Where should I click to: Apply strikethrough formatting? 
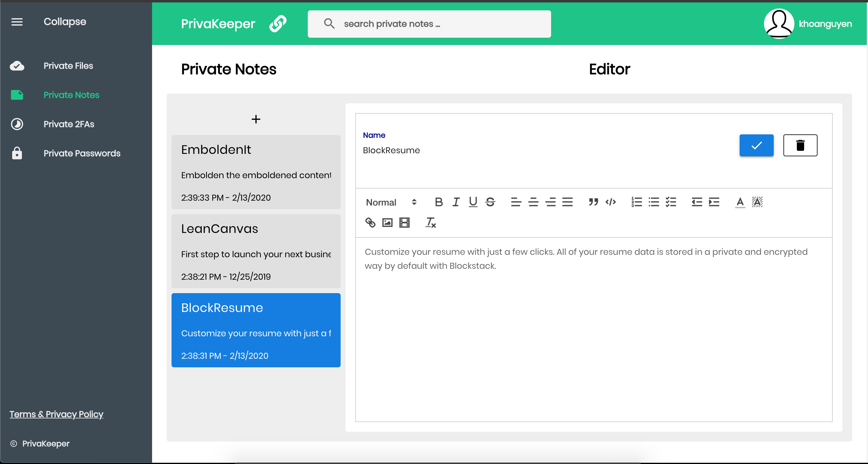(490, 202)
